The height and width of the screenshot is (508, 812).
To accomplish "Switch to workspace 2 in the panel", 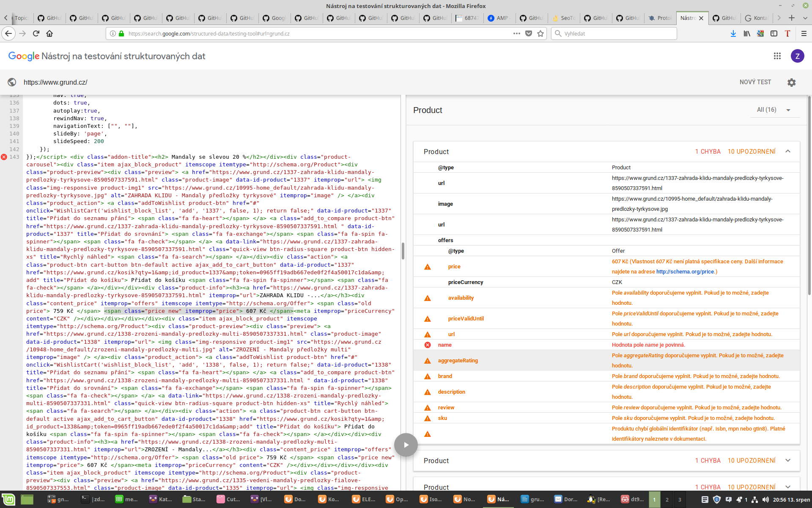I will [x=667, y=500].
